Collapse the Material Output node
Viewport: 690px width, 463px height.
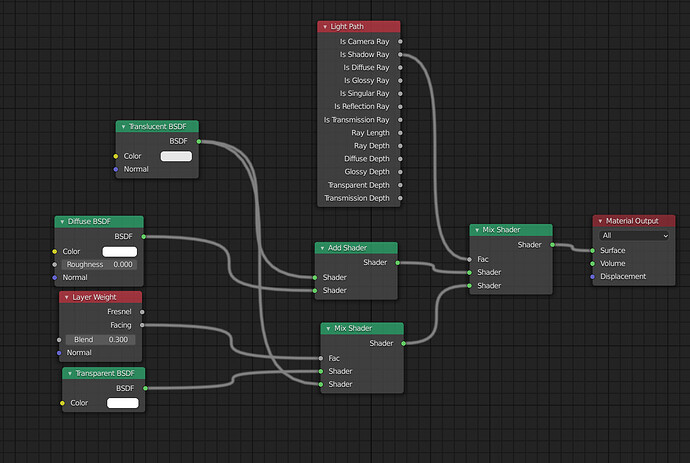click(x=600, y=221)
